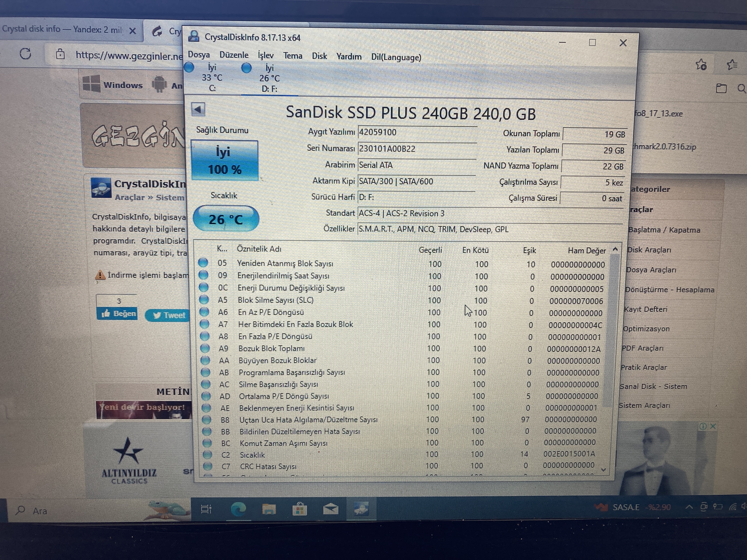Click the previous disk arrow button
The height and width of the screenshot is (560, 747).
point(198,109)
